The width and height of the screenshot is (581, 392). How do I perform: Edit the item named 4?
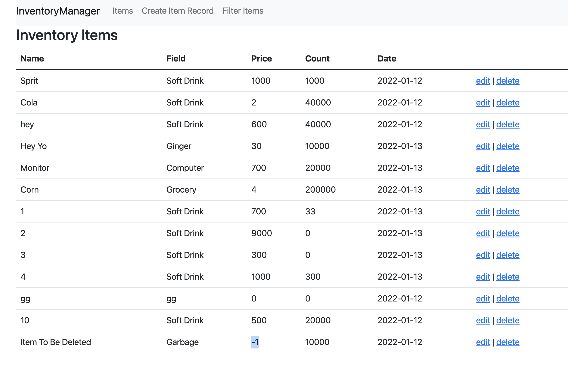(x=483, y=277)
